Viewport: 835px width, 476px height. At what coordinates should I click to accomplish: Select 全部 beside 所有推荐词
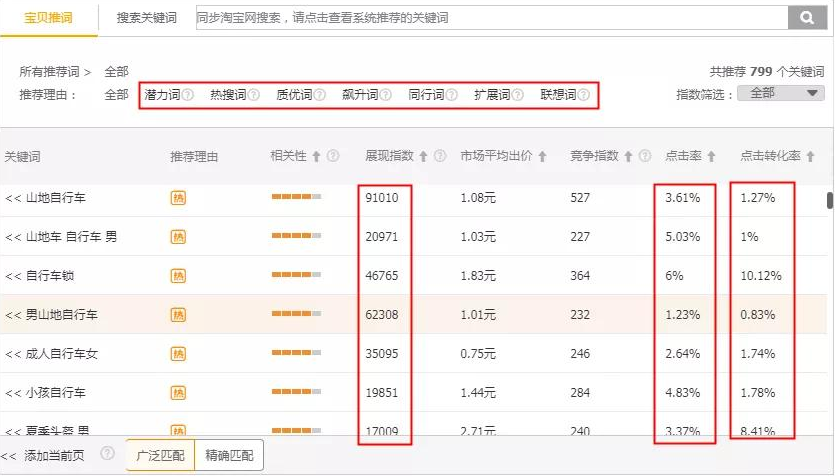(116, 71)
